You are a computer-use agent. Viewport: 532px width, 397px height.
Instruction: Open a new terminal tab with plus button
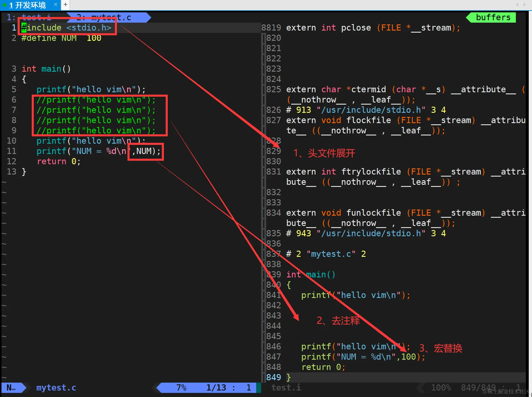point(66,4)
